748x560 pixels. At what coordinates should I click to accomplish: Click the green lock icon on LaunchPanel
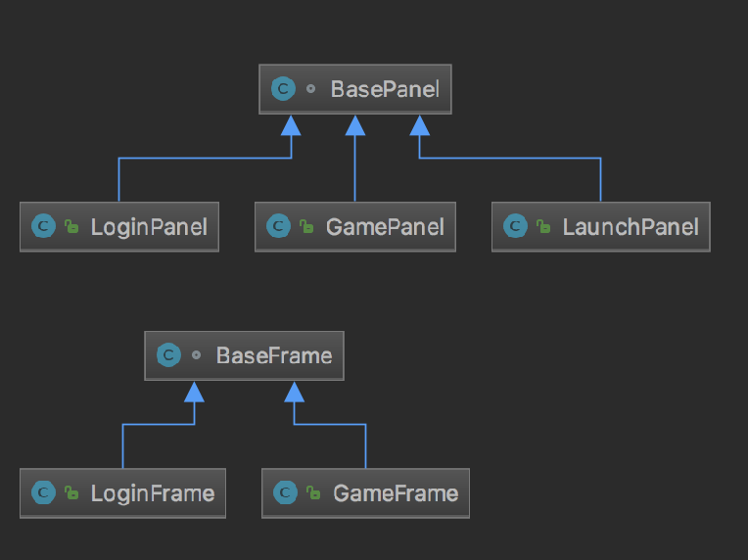[x=543, y=227]
